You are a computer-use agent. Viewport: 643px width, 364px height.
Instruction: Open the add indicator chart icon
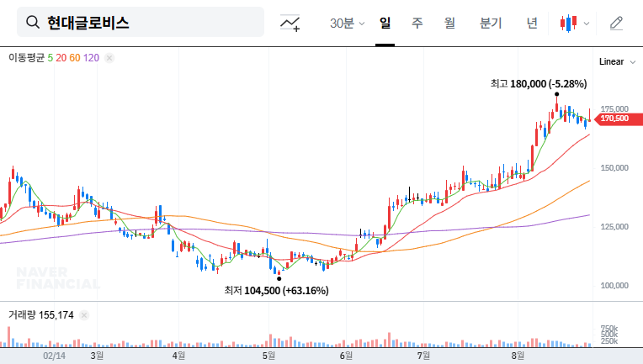tap(290, 23)
